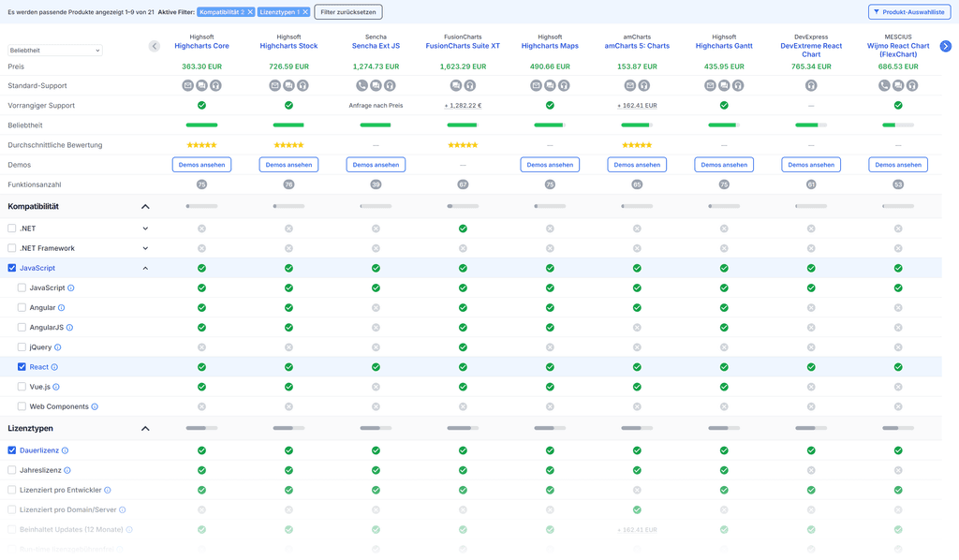Screen dimensions: 959x560
Task: Open the Highcharts Maps product link
Action: [x=550, y=46]
